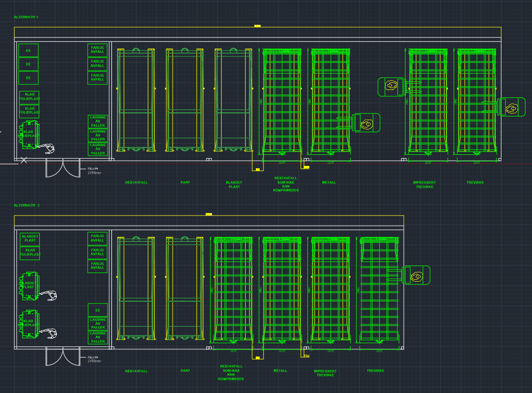Image resolution: width=532 pixels, height=393 pixels.
Task: Select the KLAR FOLIEPLAST baler machine in Alternativ 1
Action: coord(29,133)
